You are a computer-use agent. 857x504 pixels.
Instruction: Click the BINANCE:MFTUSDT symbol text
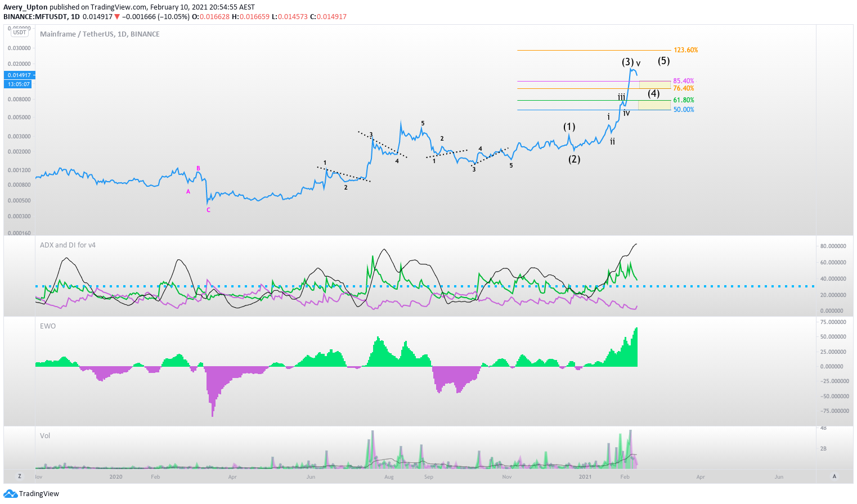35,16
